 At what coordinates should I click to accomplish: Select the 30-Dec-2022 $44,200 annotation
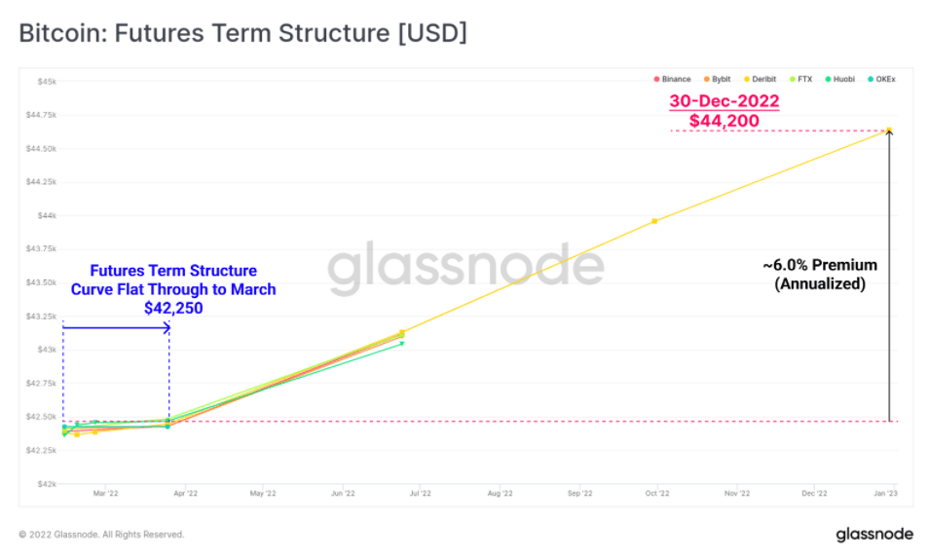(x=724, y=111)
